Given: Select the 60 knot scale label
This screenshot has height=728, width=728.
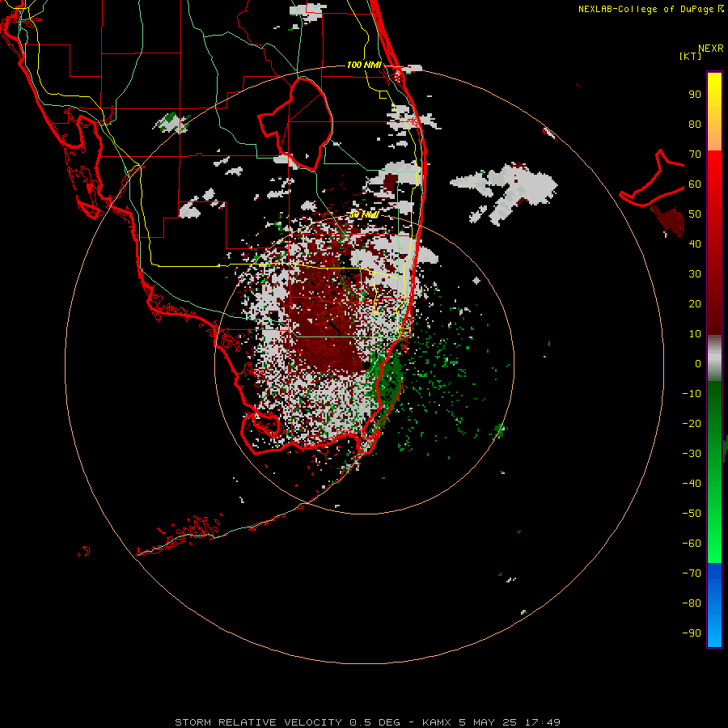Looking at the screenshot, I should 695,184.
